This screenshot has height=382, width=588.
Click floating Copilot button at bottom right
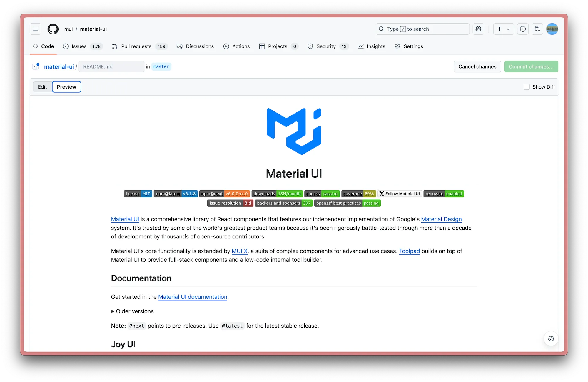tap(551, 338)
